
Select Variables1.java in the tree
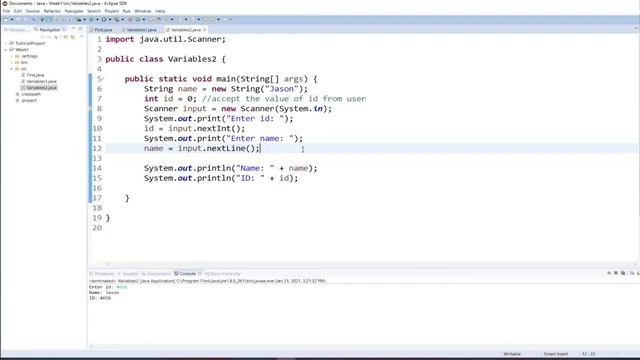click(x=42, y=81)
